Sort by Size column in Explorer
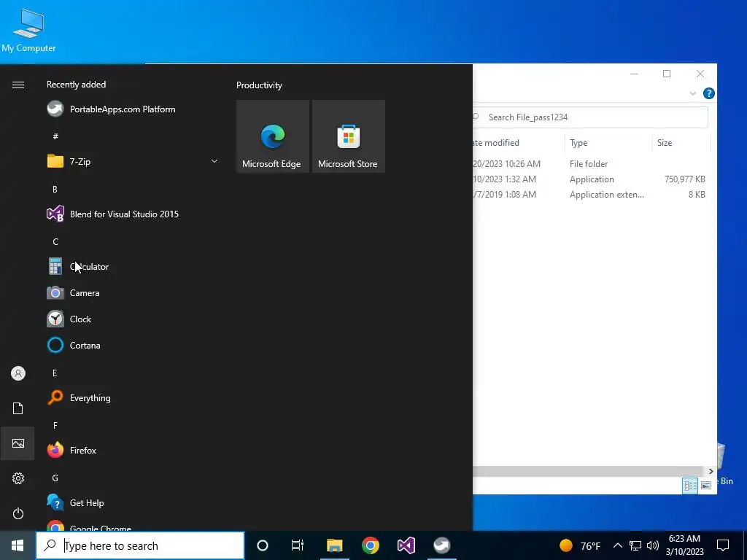 click(x=681, y=143)
